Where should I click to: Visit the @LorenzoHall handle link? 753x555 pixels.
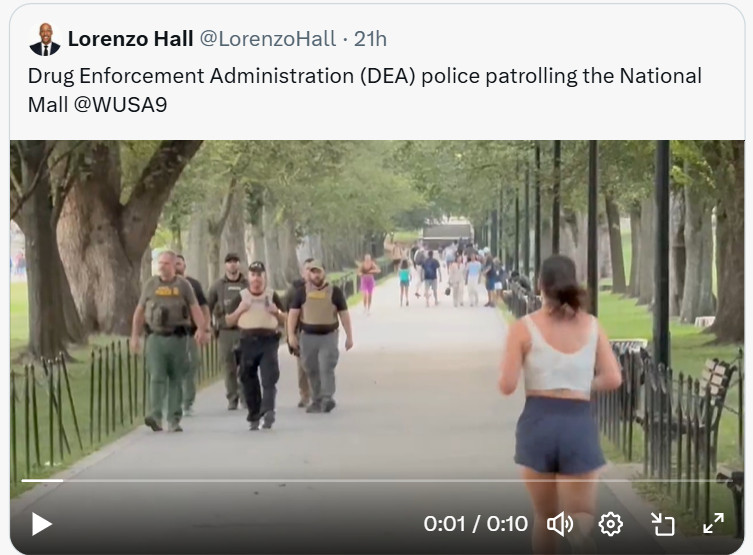pyautogui.click(x=268, y=39)
